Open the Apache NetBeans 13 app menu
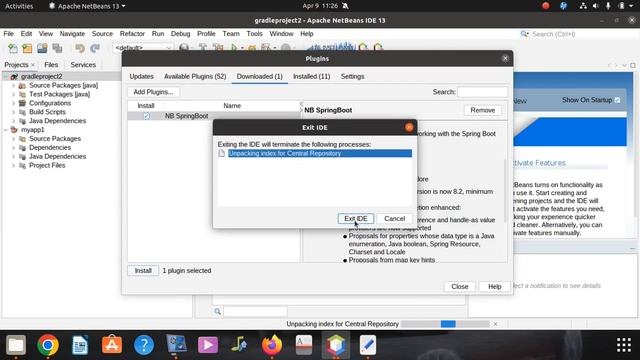Image resolution: width=640 pixels, height=360 pixels. click(87, 6)
